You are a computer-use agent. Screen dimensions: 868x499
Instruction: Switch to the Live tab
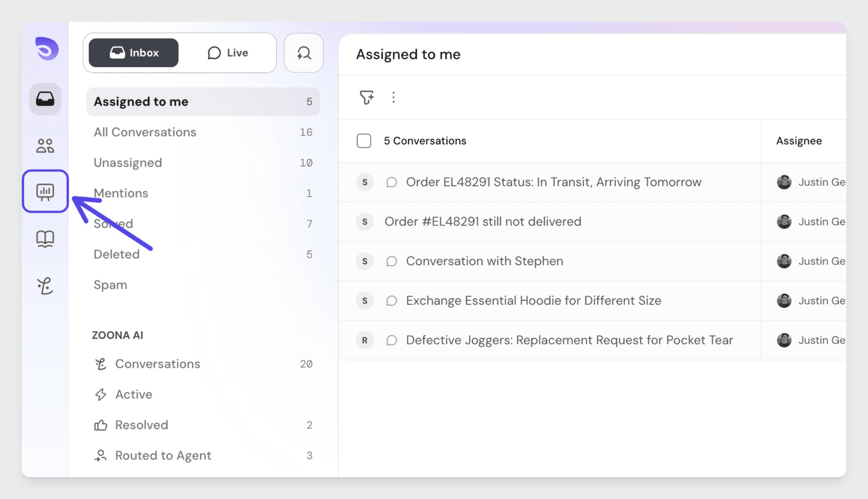pos(228,53)
